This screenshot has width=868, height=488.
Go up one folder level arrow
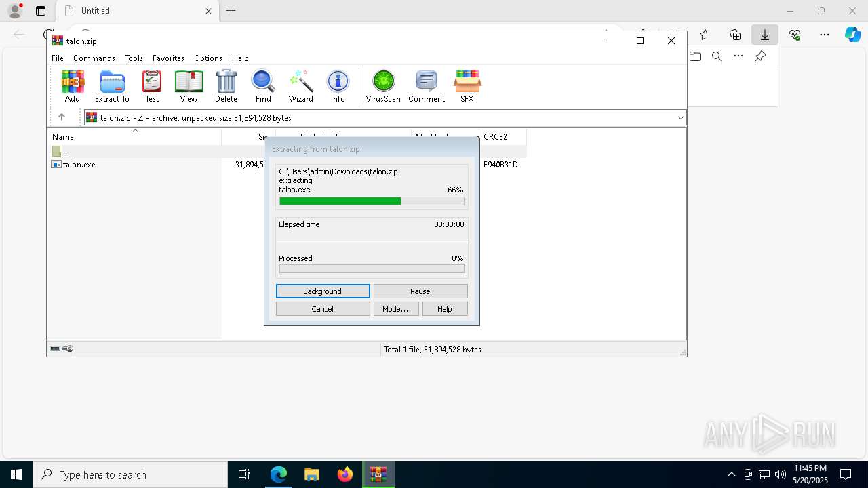pyautogui.click(x=62, y=117)
